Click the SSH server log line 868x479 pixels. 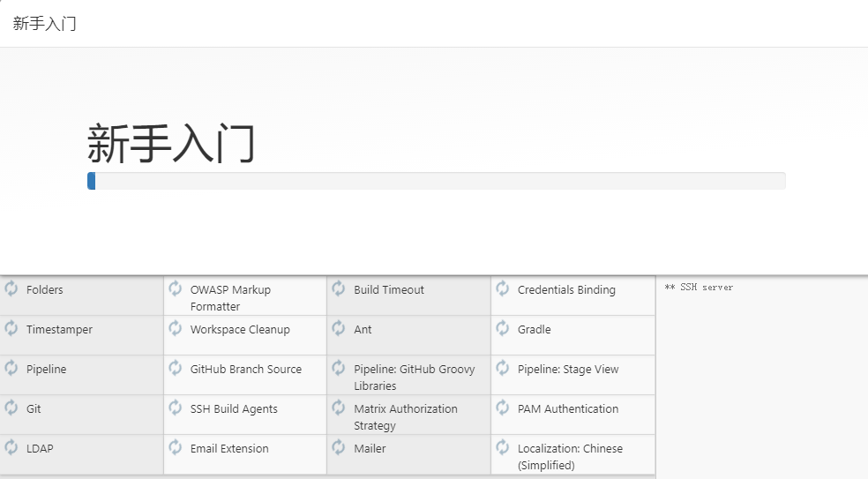699,287
